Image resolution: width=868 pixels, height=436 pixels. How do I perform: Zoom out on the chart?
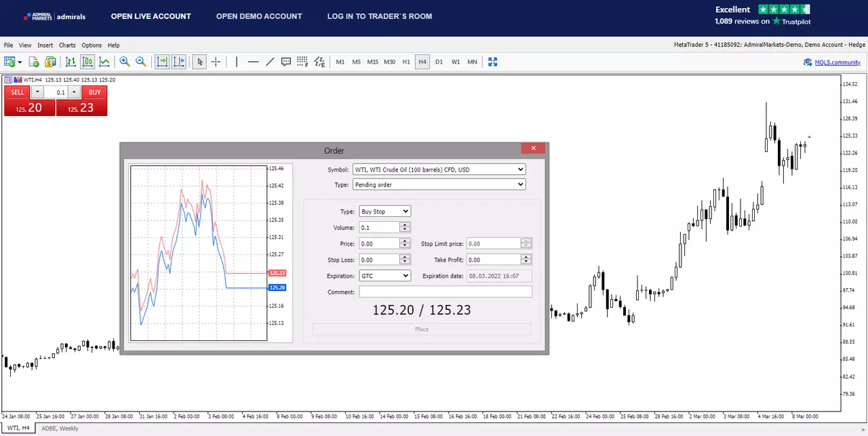[x=141, y=62]
